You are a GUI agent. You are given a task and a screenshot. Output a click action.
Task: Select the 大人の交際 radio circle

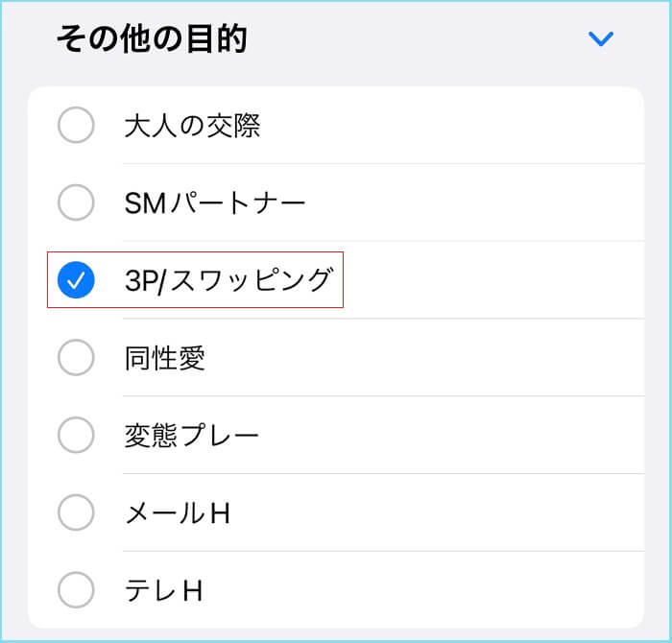pos(76,125)
